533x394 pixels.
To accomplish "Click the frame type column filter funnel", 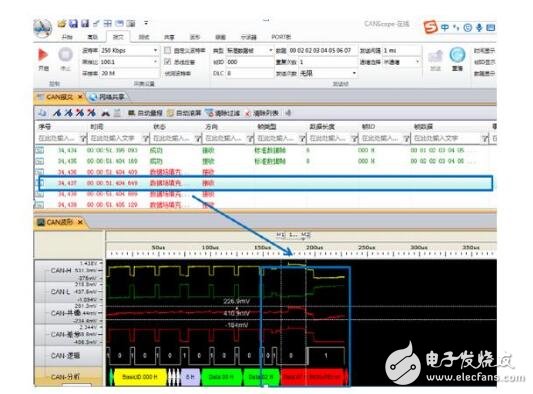I will [x=302, y=138].
